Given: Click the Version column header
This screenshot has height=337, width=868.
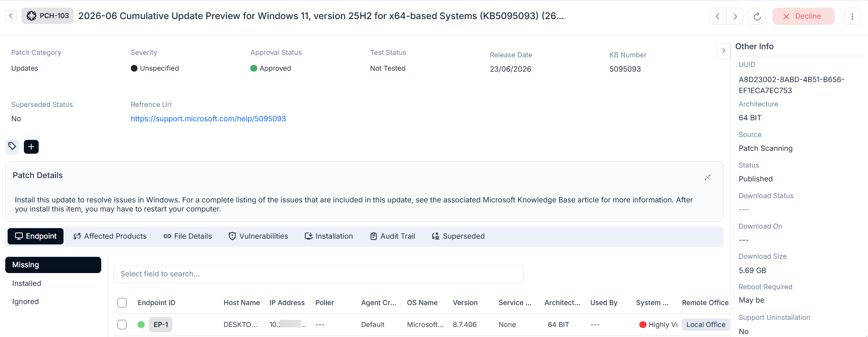Looking at the screenshot, I should (x=465, y=303).
